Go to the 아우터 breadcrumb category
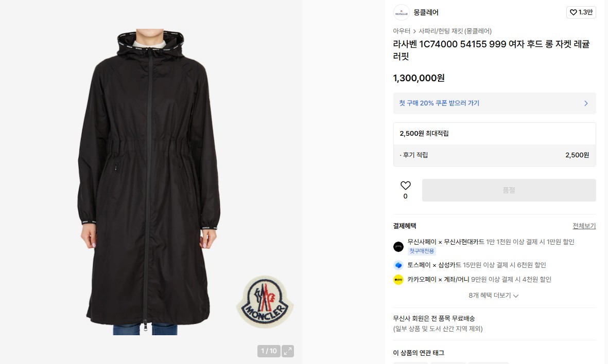Viewport: 608px width, 364px height. (402, 31)
